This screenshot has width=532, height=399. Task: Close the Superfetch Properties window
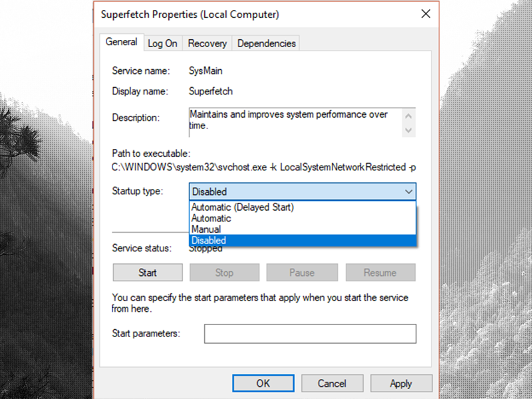pos(426,13)
